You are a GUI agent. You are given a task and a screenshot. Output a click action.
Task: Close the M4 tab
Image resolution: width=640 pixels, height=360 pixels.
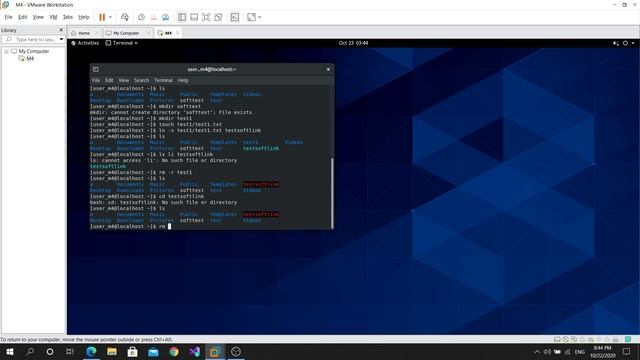[x=178, y=33]
